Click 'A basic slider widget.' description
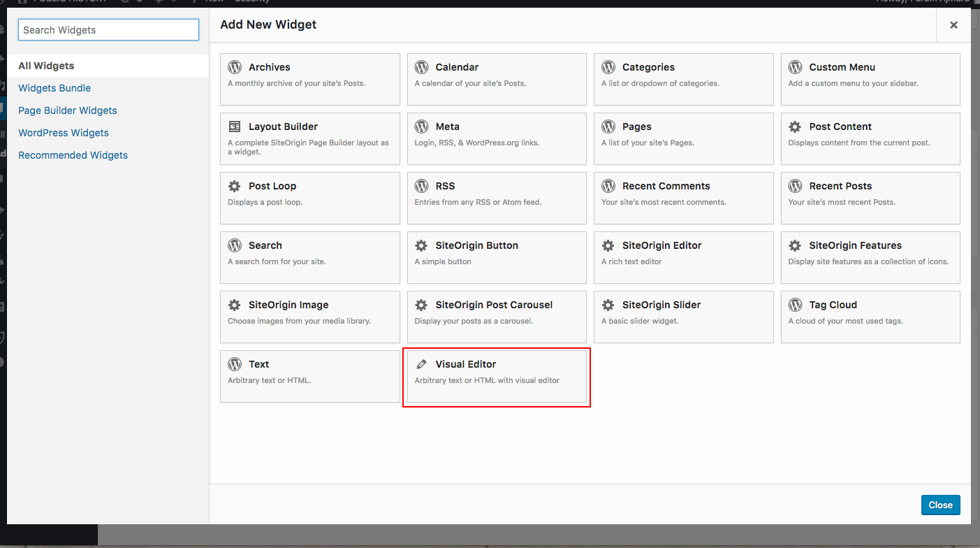The image size is (980, 548). click(640, 321)
